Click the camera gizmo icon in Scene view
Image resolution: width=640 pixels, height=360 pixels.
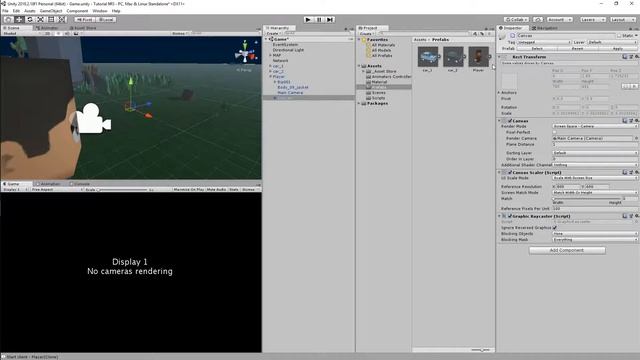93,119
